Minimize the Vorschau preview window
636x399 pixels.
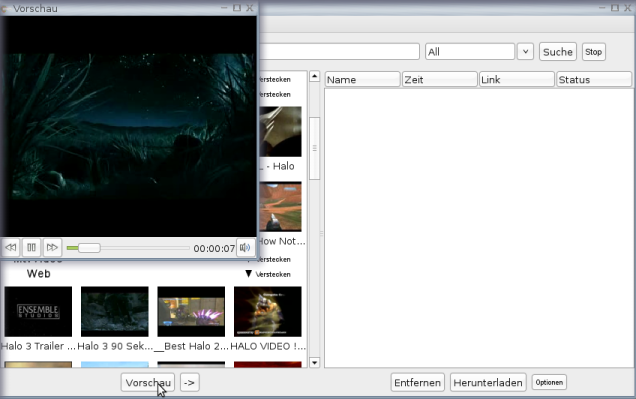click(x=224, y=8)
